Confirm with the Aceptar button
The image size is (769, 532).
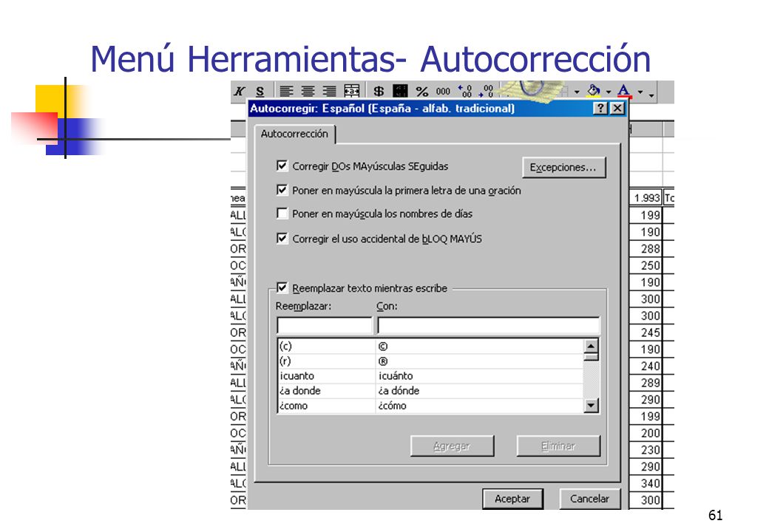click(512, 499)
